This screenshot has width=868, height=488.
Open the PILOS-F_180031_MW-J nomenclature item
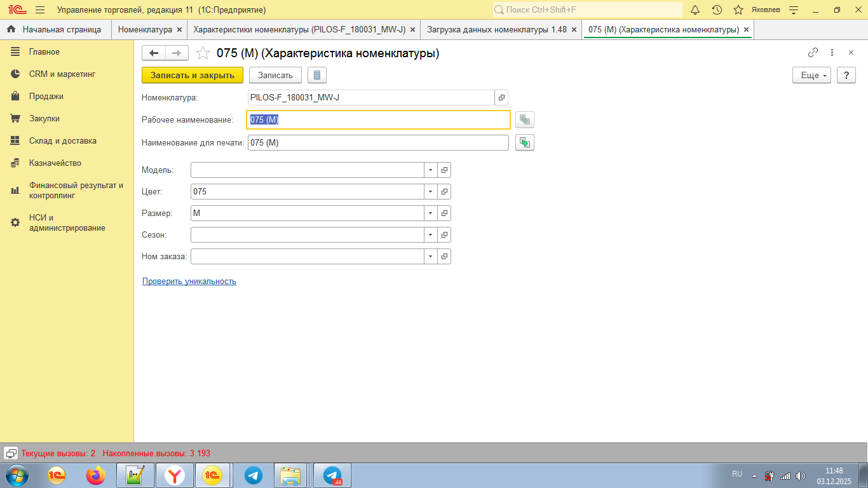(501, 97)
